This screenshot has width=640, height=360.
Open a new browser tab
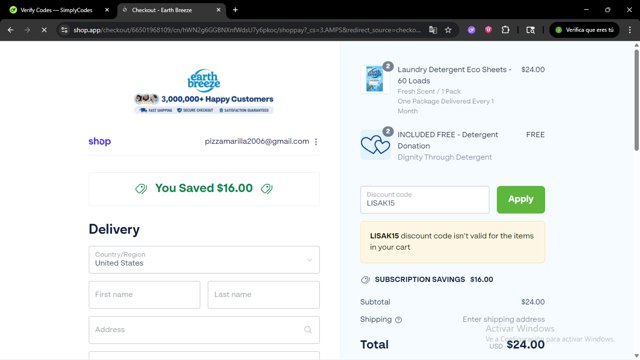[x=235, y=10]
